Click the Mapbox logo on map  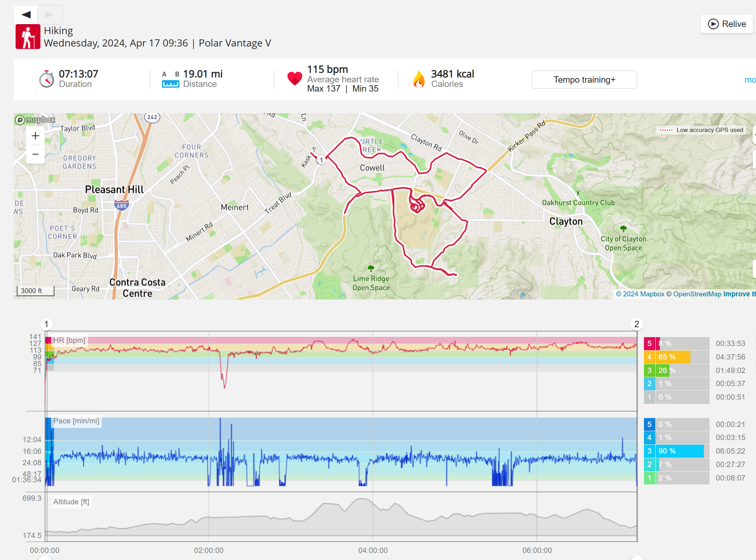click(35, 120)
